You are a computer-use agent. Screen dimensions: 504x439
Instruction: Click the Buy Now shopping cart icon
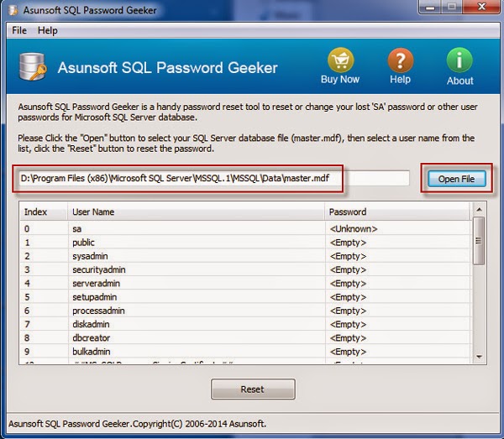340,60
